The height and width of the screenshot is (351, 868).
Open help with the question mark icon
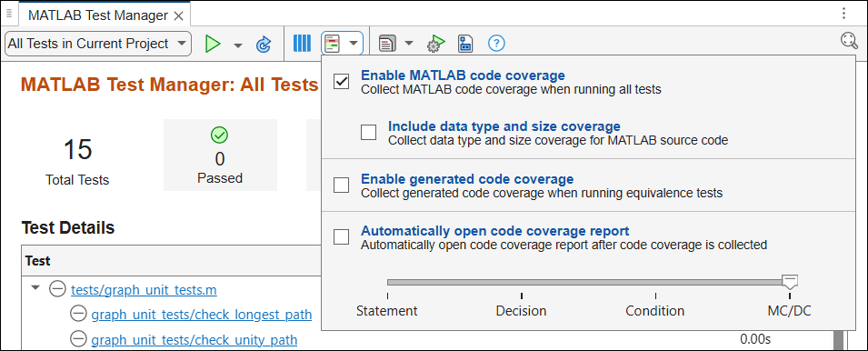click(496, 43)
